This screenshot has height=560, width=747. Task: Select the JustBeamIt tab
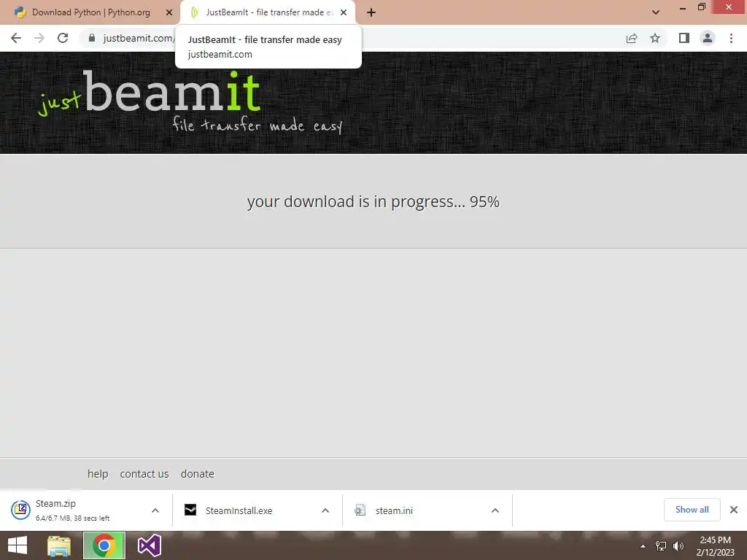coord(268,12)
